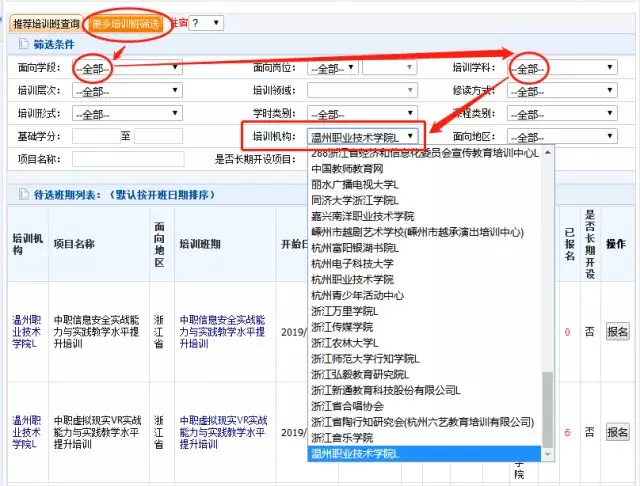Click registered count 0 in first row
640x486 pixels.
[x=567, y=332]
